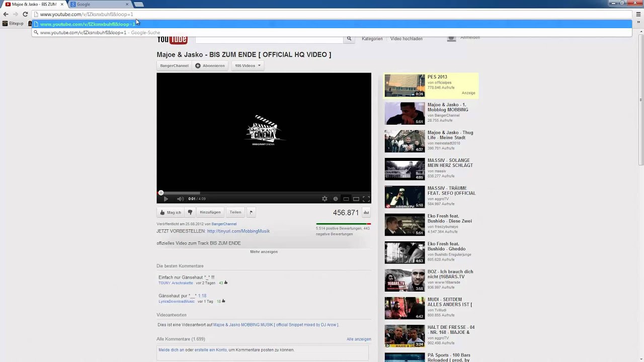Switch to the large player size
The width and height of the screenshot is (644, 362).
(356, 199)
